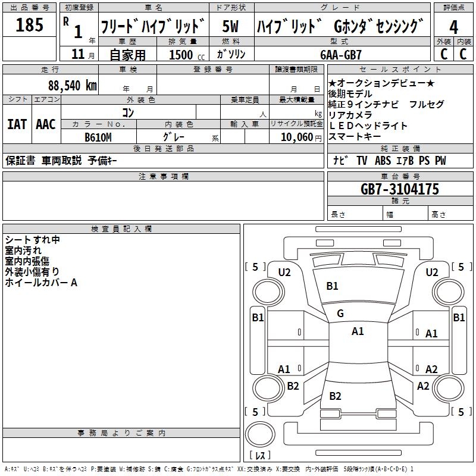
Task: Click the interior color グレー
Action: coord(174,137)
